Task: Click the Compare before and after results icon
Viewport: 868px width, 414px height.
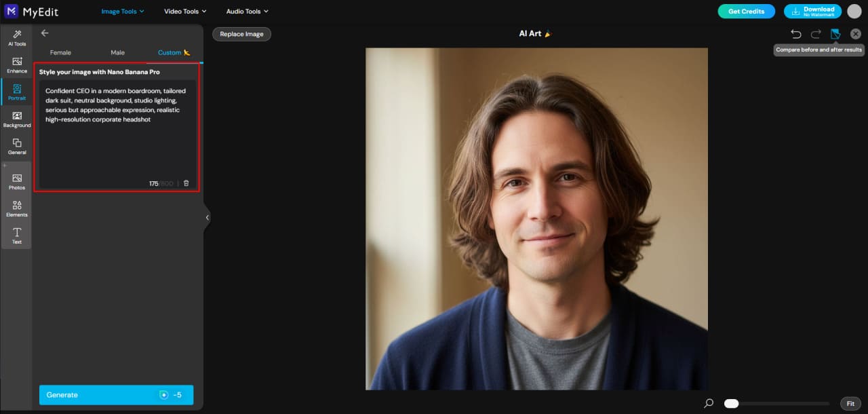Action: (x=835, y=33)
